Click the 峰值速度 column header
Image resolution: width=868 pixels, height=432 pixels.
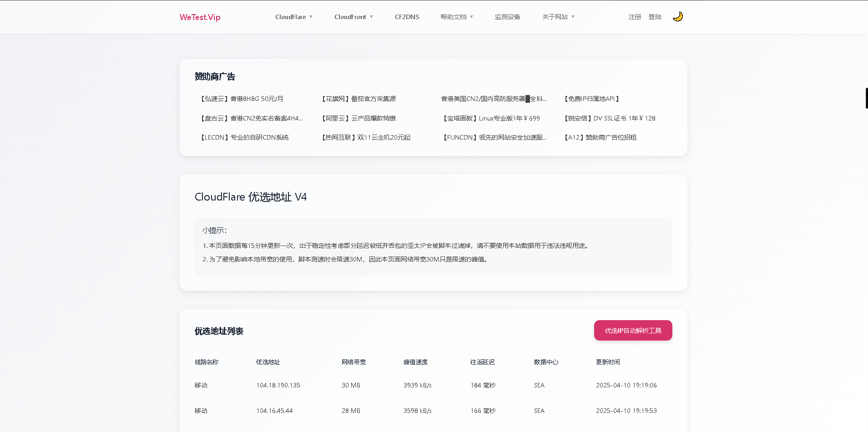pos(415,362)
